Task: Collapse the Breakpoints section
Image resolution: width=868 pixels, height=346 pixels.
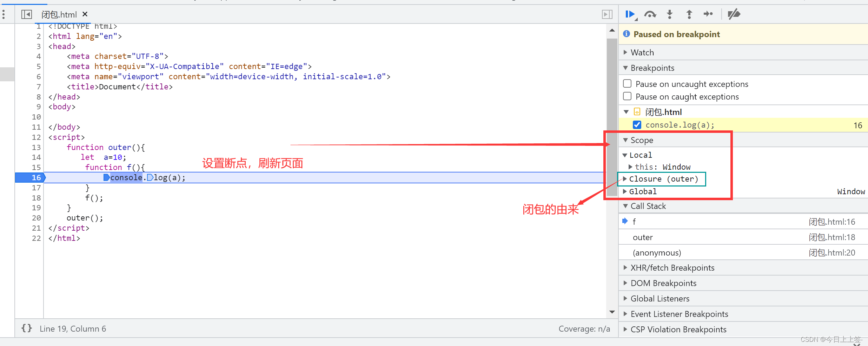Action: pos(625,68)
